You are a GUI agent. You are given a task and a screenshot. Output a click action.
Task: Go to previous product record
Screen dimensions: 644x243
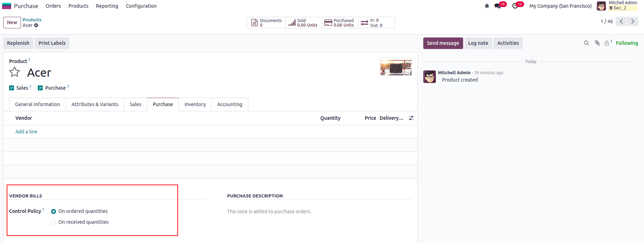(x=621, y=21)
